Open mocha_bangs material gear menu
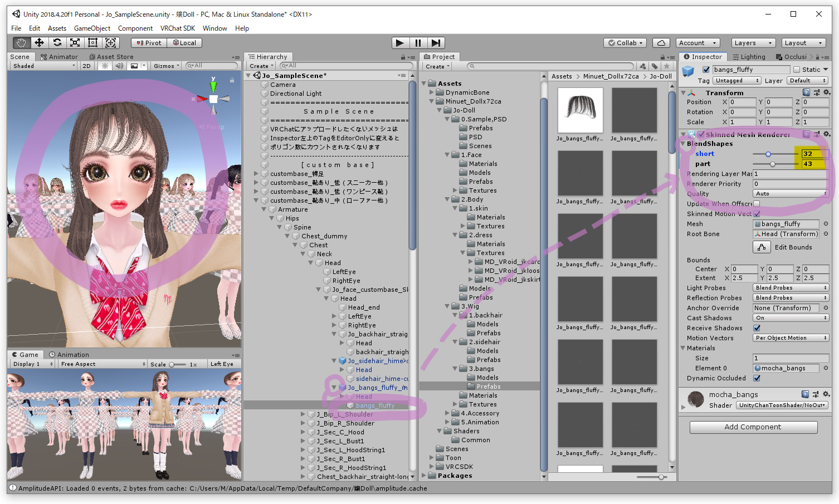 [x=827, y=394]
